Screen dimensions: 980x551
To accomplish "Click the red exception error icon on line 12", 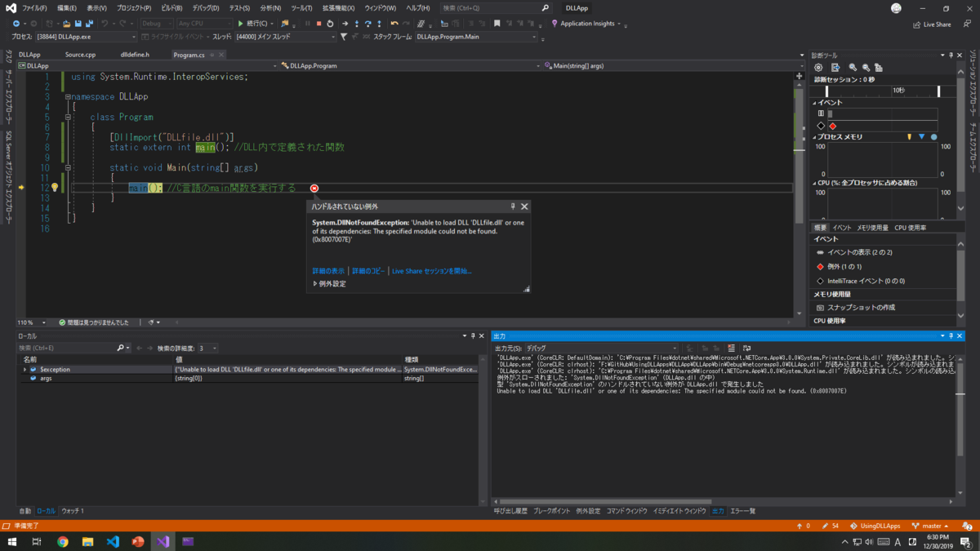I will (314, 188).
